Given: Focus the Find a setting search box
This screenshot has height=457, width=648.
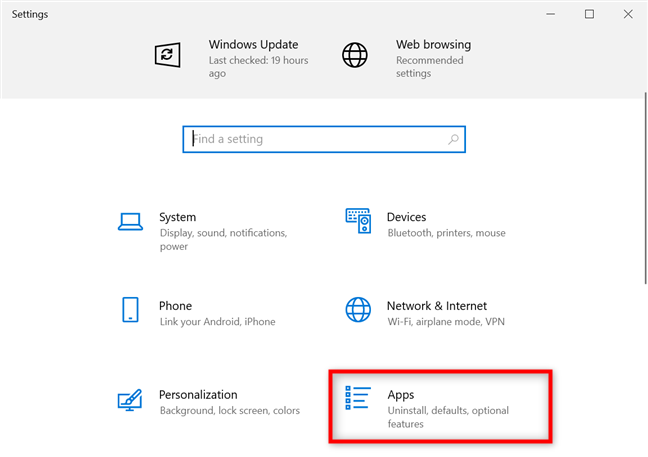Looking at the screenshot, I should [x=324, y=139].
